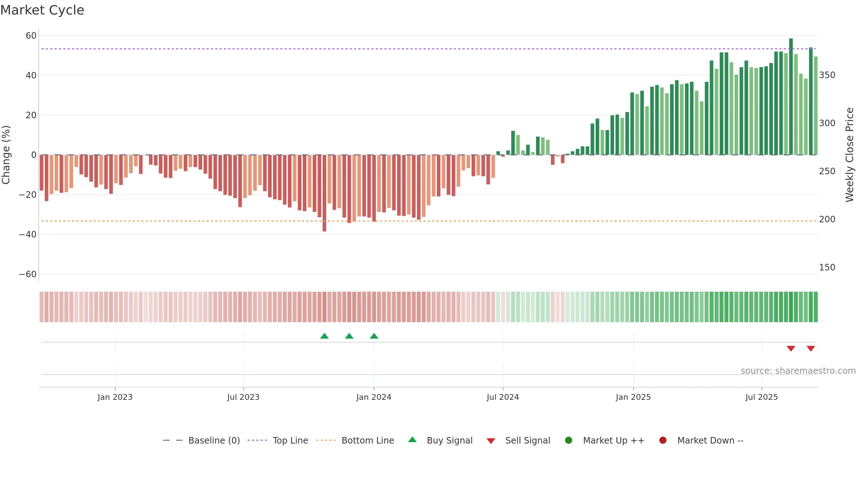Click the Market Up ++ green circle icon
Viewport: 868px width, 488px height.
click(569, 440)
